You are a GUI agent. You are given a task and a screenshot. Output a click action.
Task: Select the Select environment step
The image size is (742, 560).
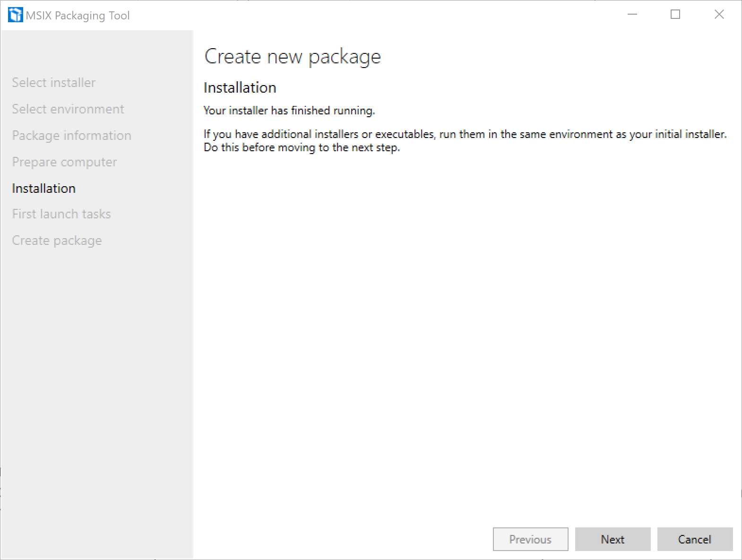[68, 109]
